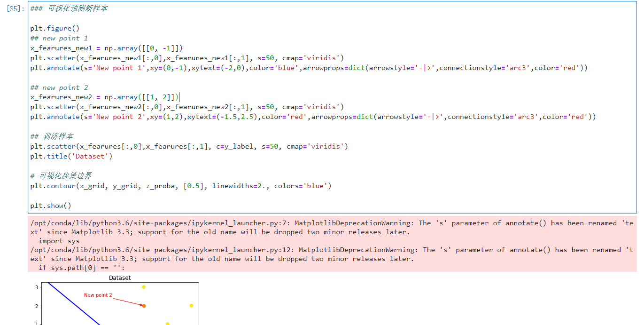Click the '### 可视化预测新样本' comment line
Viewport: 644px width, 325px height.
[69, 8]
